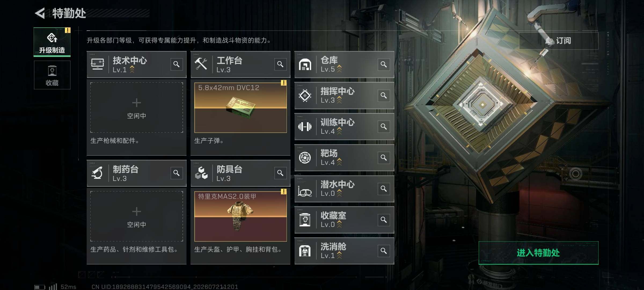
Task: Switch to the 收藏 tab
Action: click(52, 75)
